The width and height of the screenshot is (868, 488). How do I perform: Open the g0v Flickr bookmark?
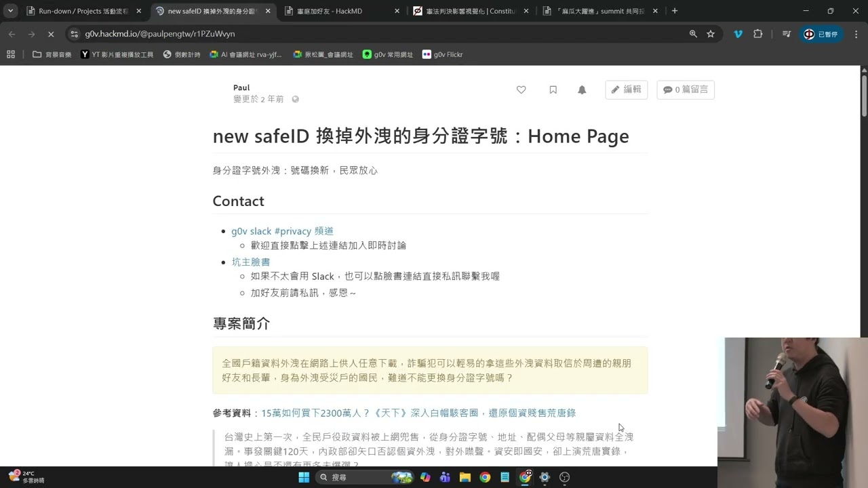point(443,54)
